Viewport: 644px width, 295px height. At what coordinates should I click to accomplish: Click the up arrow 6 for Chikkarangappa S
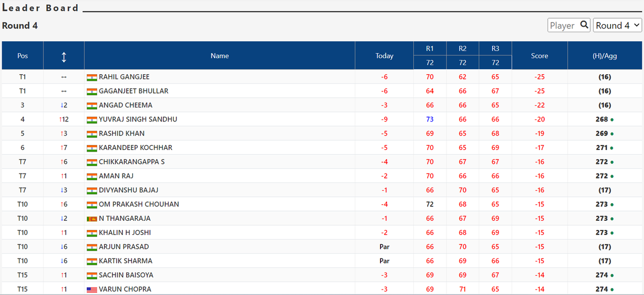click(64, 162)
